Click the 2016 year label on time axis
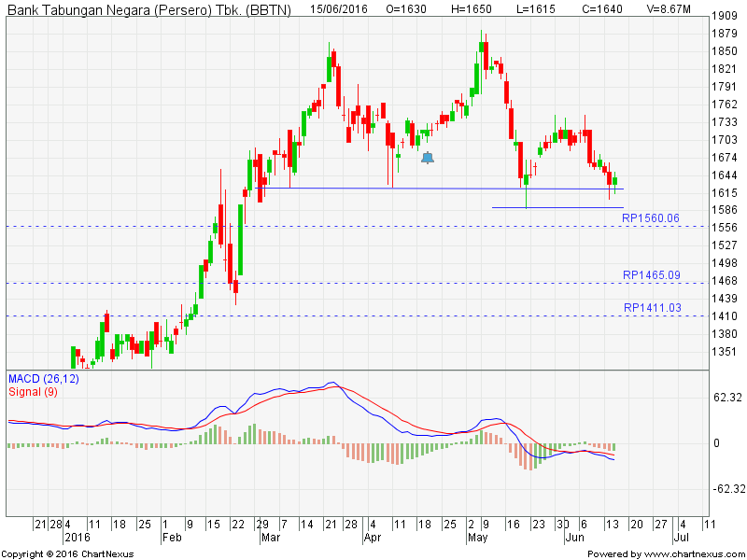Viewport: 747px width, 560px height. tap(78, 538)
